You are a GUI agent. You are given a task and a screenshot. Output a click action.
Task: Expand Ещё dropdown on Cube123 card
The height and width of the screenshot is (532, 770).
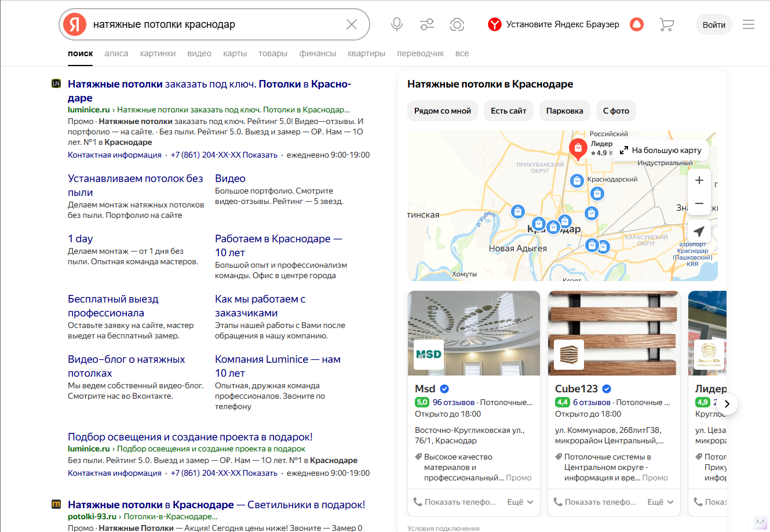660,502
